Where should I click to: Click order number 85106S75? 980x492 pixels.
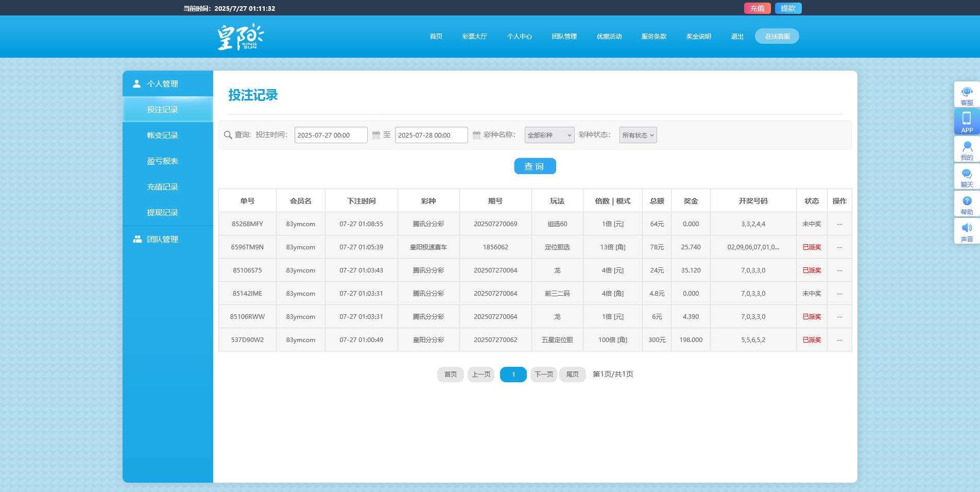pos(247,270)
